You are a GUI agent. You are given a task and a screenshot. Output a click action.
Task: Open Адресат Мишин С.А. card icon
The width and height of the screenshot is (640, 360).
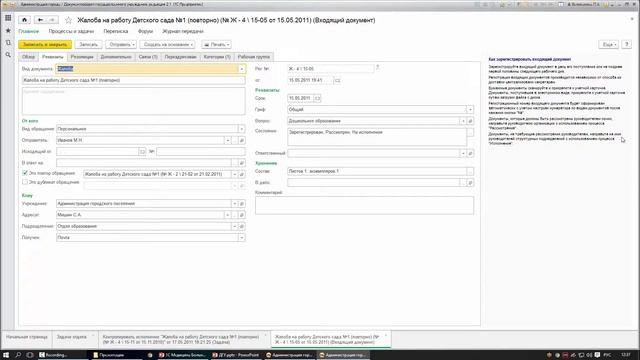pyautogui.click(x=242, y=215)
